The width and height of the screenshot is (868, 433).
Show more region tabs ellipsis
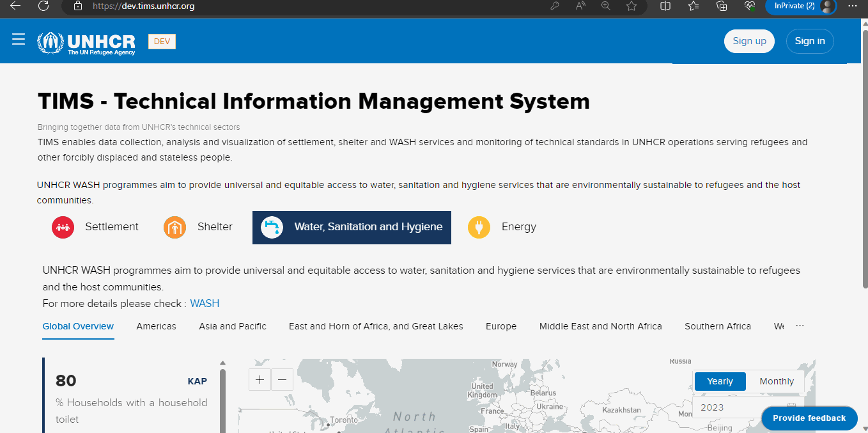coord(800,326)
